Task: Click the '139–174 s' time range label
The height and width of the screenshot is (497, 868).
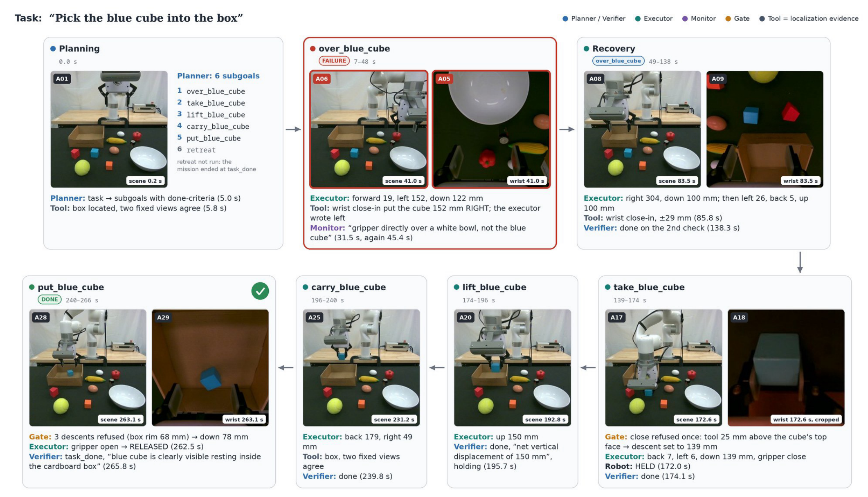Action: (630, 300)
